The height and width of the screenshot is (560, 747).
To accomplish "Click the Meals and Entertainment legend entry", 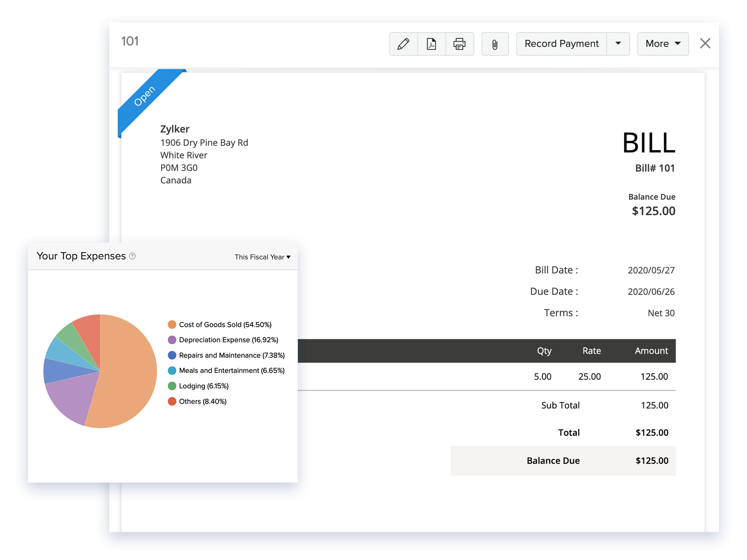I will [232, 371].
